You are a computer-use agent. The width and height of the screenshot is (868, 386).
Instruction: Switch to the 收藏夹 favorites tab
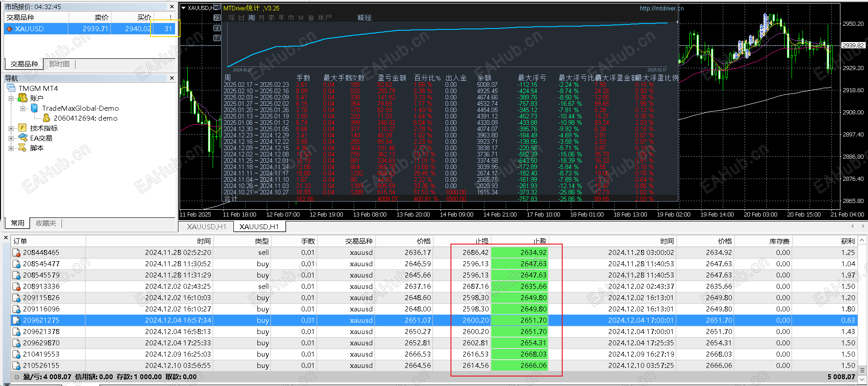pos(46,223)
